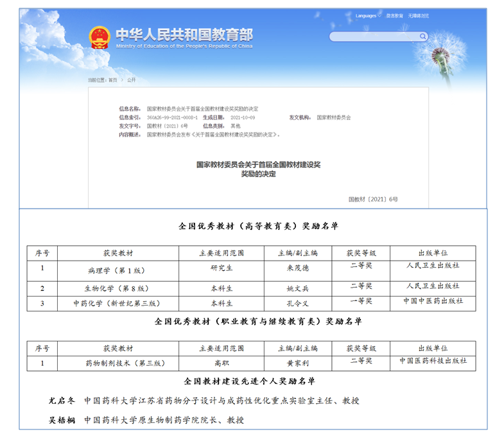Open the header link next to Languages
The width and height of the screenshot is (504, 441).
(x=394, y=16)
